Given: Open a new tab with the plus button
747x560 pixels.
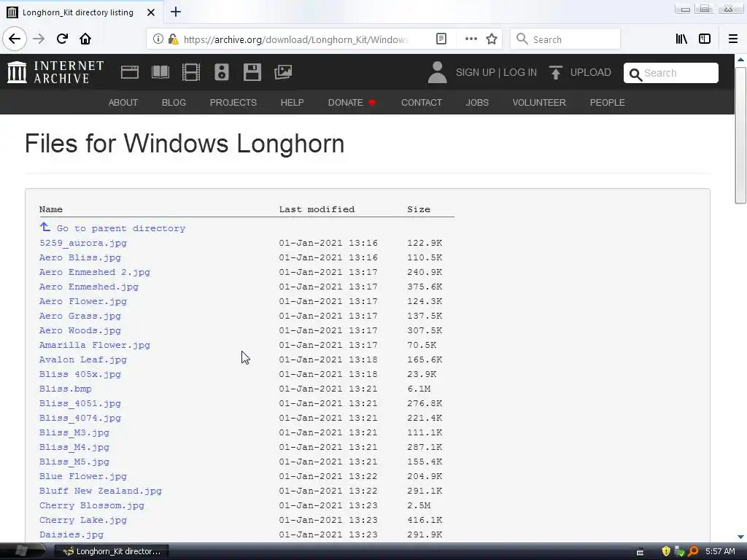Looking at the screenshot, I should click(175, 12).
